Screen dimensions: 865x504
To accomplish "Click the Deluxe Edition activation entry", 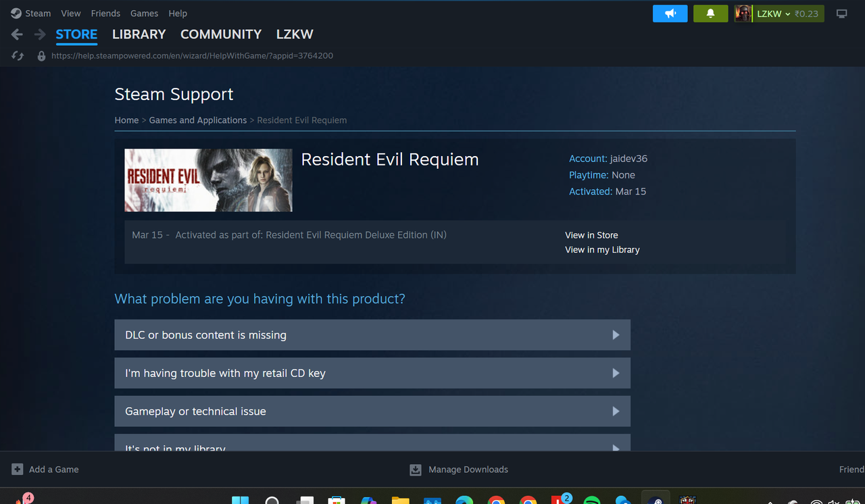I will pyautogui.click(x=289, y=235).
